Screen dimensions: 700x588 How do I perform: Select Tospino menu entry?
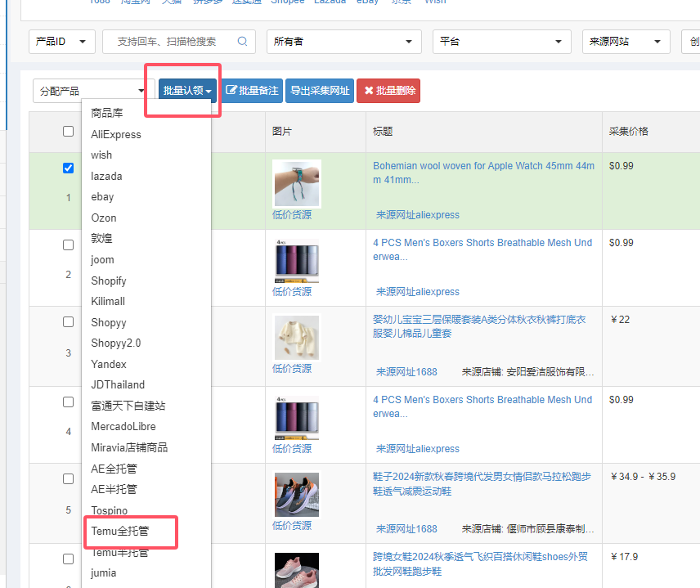pyautogui.click(x=110, y=510)
